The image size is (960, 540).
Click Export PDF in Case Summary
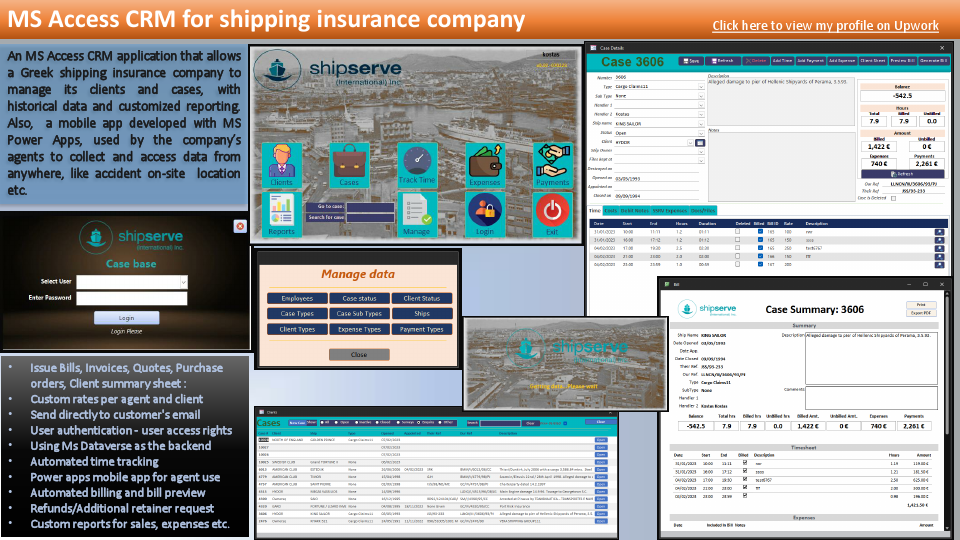point(921,313)
